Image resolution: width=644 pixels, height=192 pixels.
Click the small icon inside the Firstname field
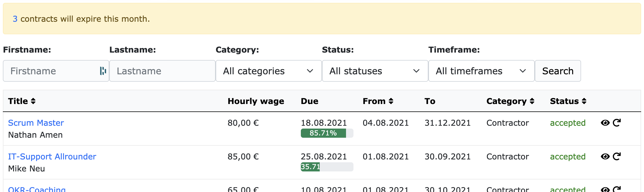pos(104,71)
